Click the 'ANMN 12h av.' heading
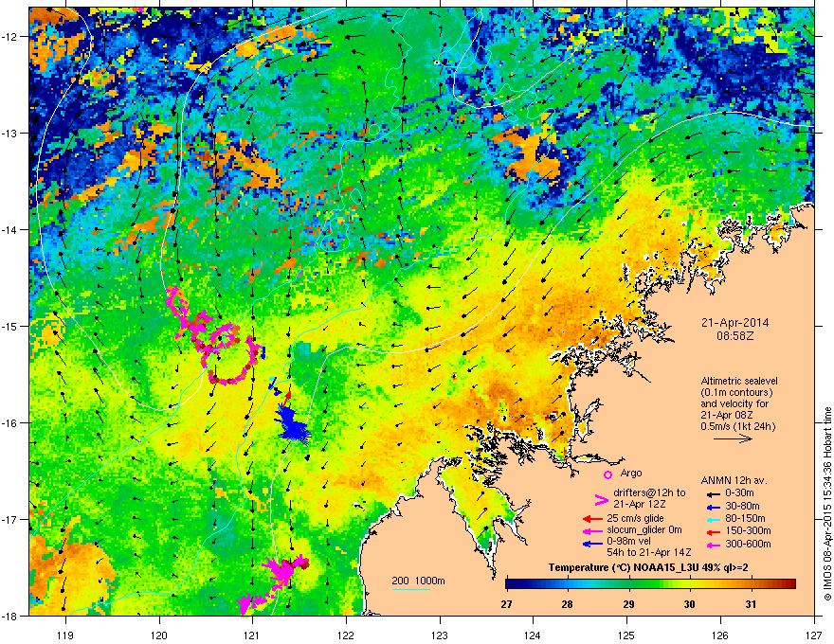Image resolution: width=834 pixels, height=644 pixels. click(x=734, y=480)
